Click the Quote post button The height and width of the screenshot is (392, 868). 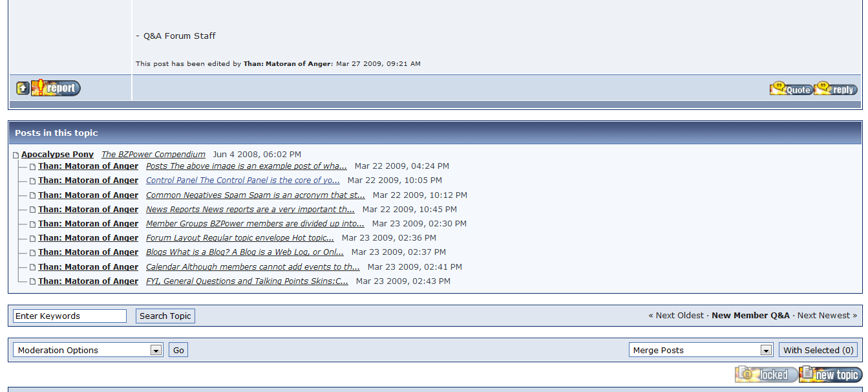[x=791, y=89]
